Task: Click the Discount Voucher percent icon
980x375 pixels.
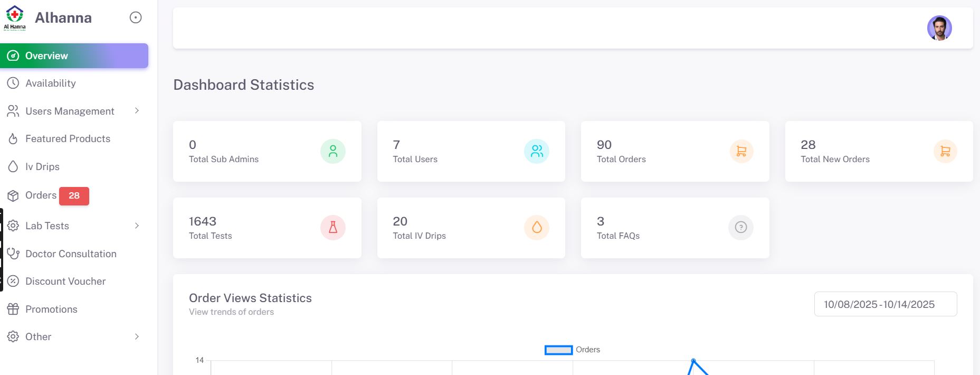Action: point(13,282)
